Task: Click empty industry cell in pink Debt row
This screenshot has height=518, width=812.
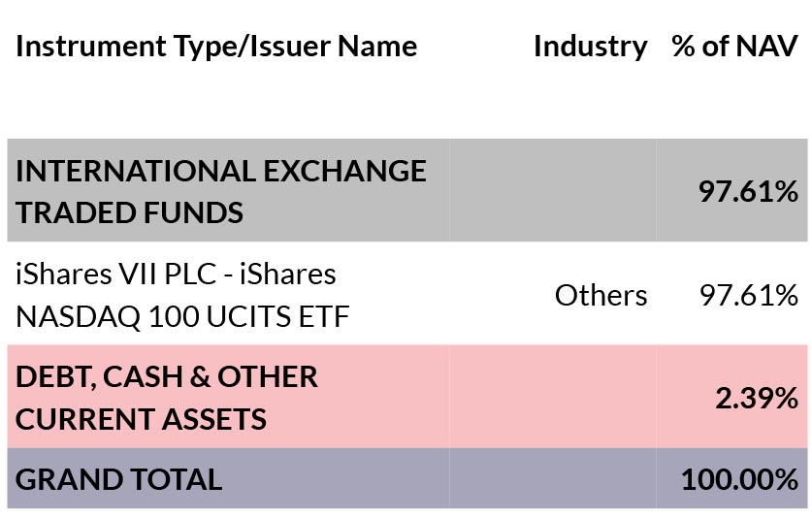Action: (553, 397)
